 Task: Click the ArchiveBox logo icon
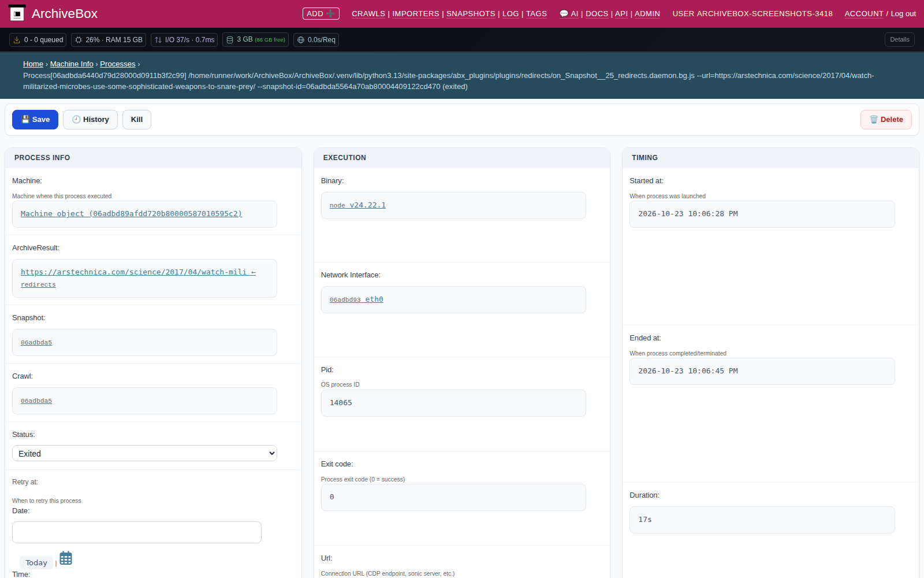pos(17,13)
